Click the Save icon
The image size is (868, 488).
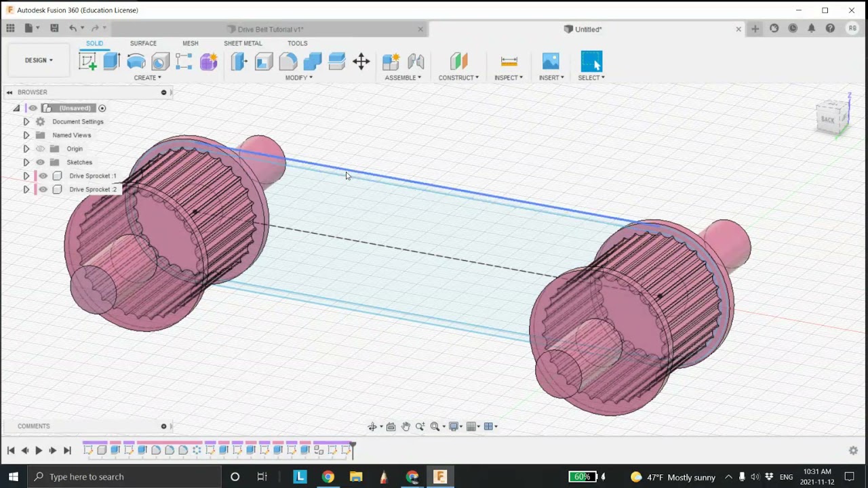[x=54, y=28]
